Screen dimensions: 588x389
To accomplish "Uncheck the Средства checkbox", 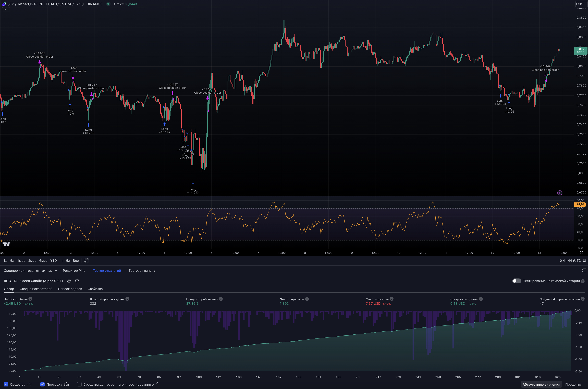I will pos(6,384).
